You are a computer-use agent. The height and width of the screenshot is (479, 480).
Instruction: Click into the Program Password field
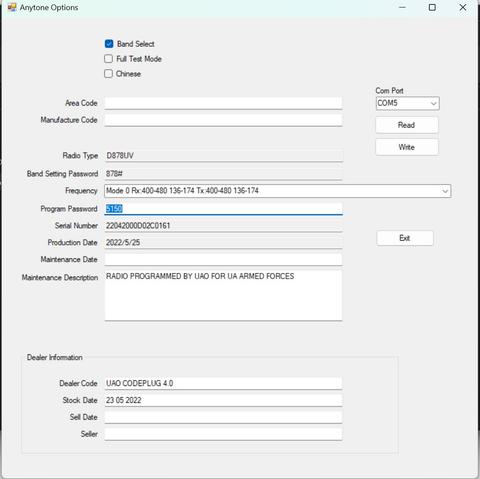[223, 209]
